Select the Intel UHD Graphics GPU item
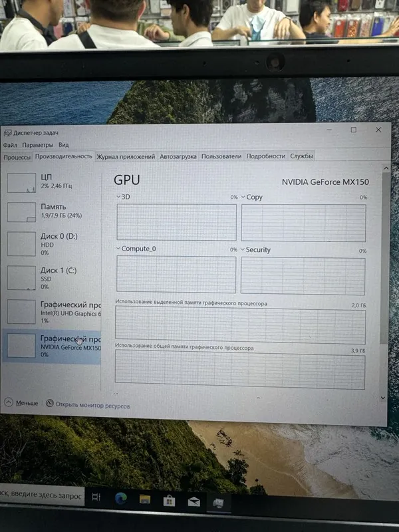This screenshot has width=399, height=532. point(53,312)
